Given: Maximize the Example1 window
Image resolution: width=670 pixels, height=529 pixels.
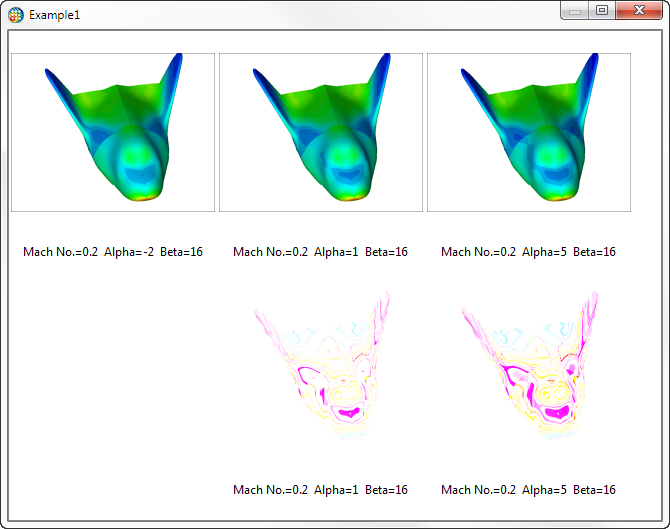Looking at the screenshot, I should [x=602, y=11].
